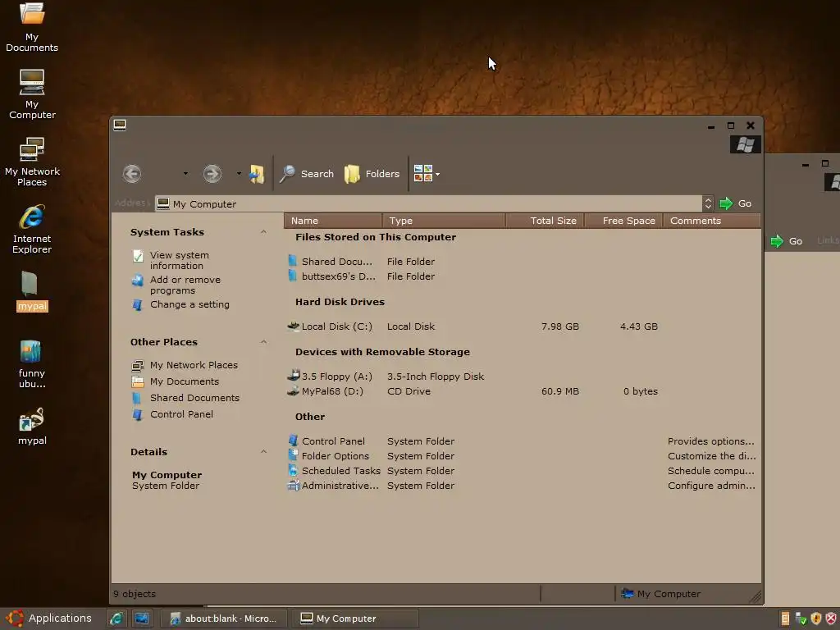Click the 9 objects status bar text
This screenshot has height=630, width=840.
[x=135, y=594]
